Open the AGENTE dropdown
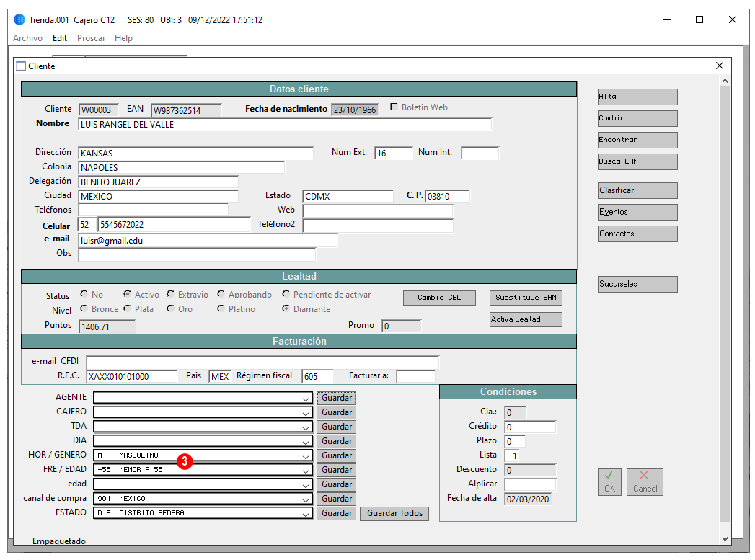Image resolution: width=755 pixels, height=560 pixels. click(x=306, y=399)
